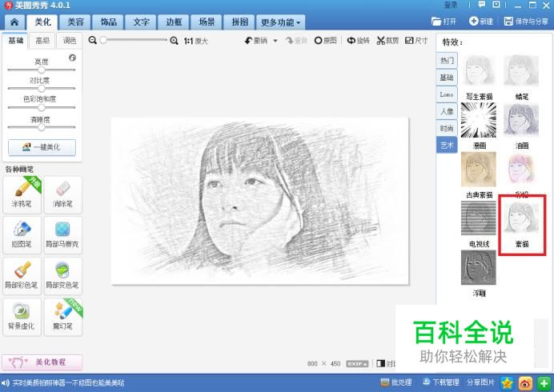Viewport: 554px width, 392px height.
Task: Switch to the 美化 tab
Action: click(42, 22)
